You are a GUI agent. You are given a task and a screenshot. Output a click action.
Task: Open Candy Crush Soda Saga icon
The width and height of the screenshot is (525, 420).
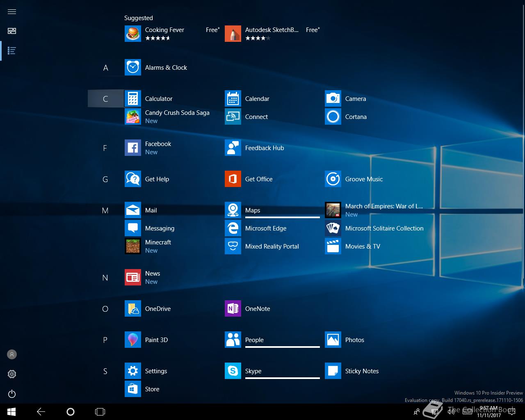click(132, 116)
